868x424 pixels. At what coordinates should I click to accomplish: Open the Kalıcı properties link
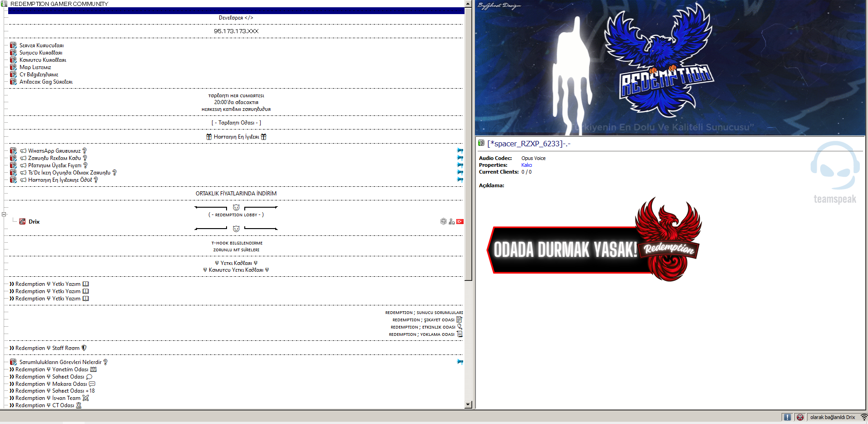pyautogui.click(x=526, y=165)
